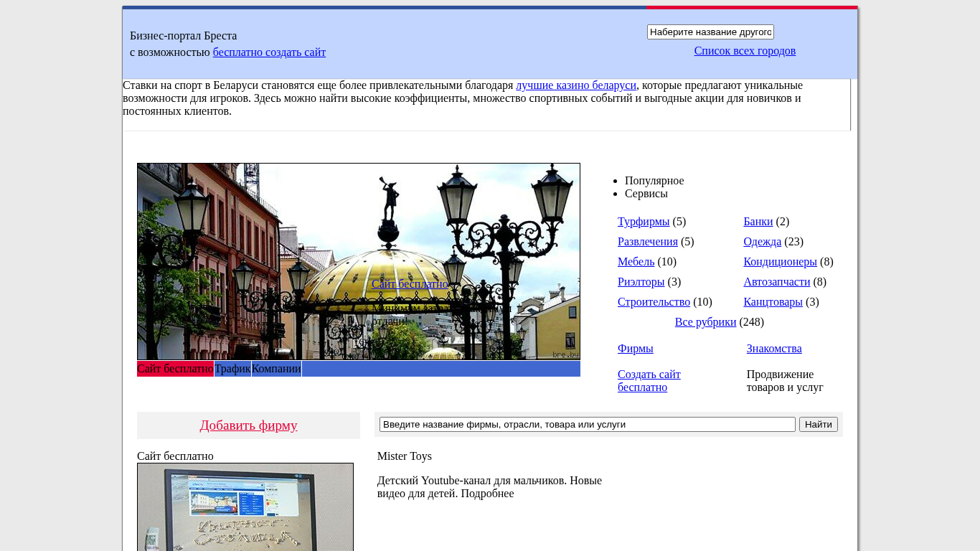Viewport: 980px width, 551px height.
Task: Switch to the 'Трафик' slider tab
Action: (232, 369)
